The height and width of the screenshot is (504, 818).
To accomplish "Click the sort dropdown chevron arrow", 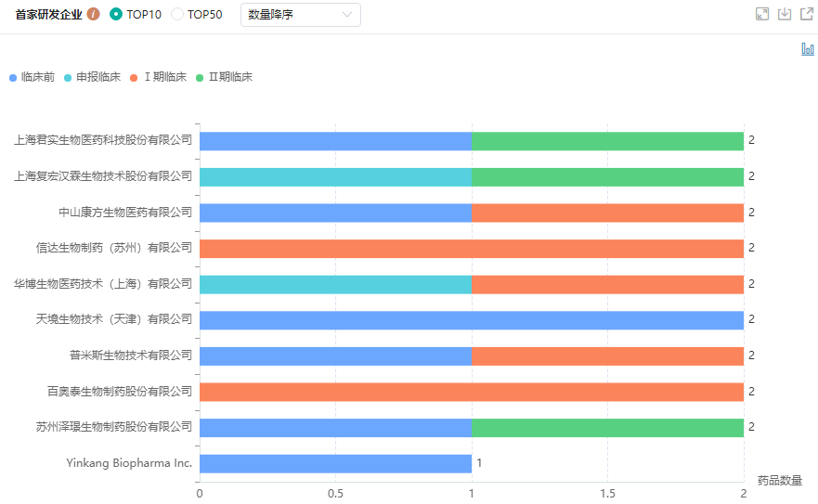I will 347,15.
